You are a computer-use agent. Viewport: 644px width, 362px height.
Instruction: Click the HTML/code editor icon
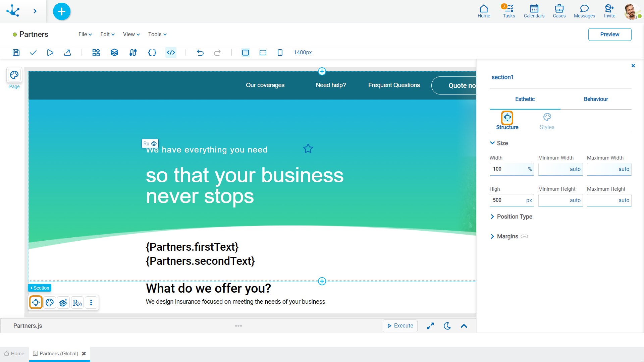tap(171, 53)
